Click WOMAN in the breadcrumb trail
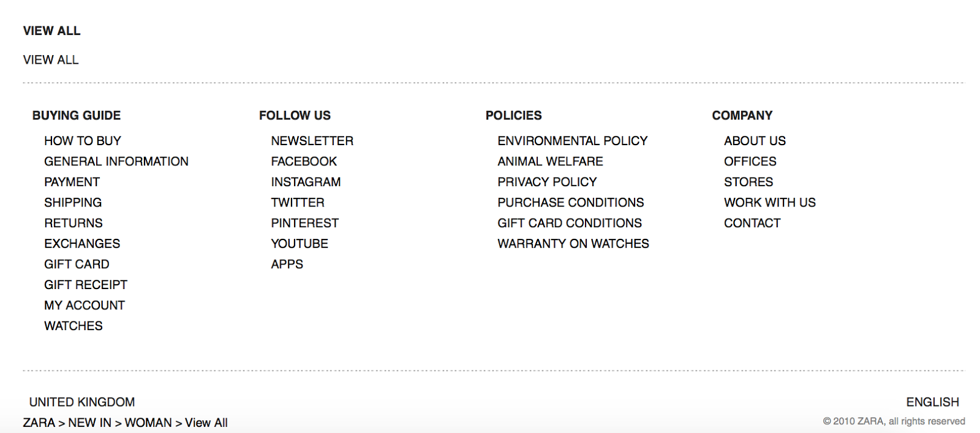This screenshot has width=980, height=433. (148, 423)
